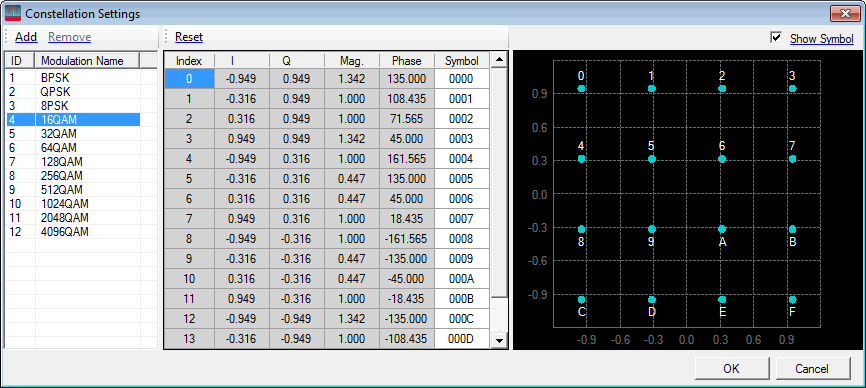Click the table scrollbar up arrow

tap(499, 60)
